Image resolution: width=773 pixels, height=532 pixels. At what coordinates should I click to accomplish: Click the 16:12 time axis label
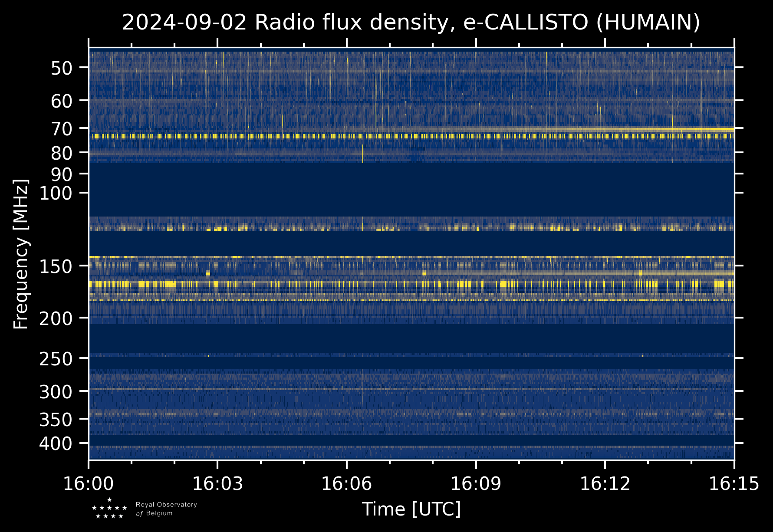605,483
